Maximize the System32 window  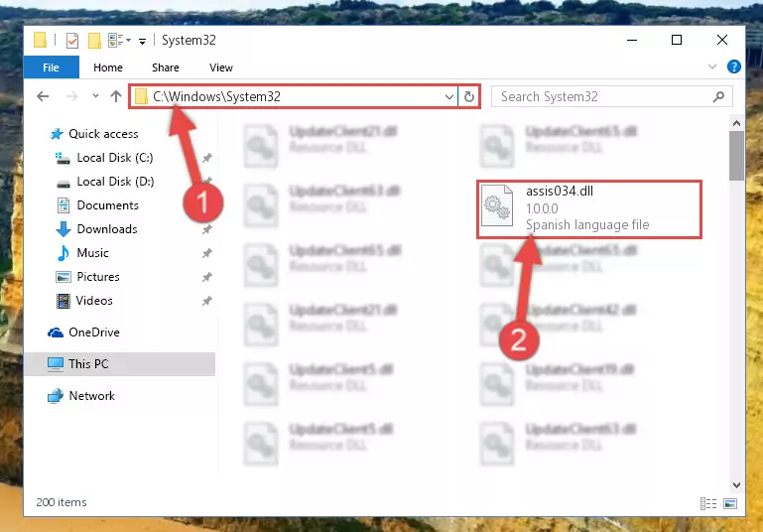tap(677, 40)
